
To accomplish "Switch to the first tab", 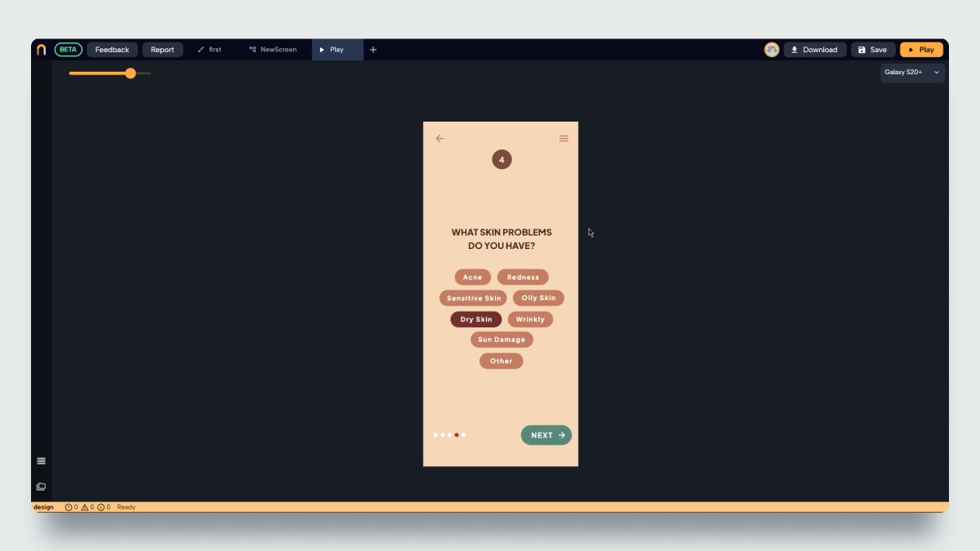I will coord(210,50).
